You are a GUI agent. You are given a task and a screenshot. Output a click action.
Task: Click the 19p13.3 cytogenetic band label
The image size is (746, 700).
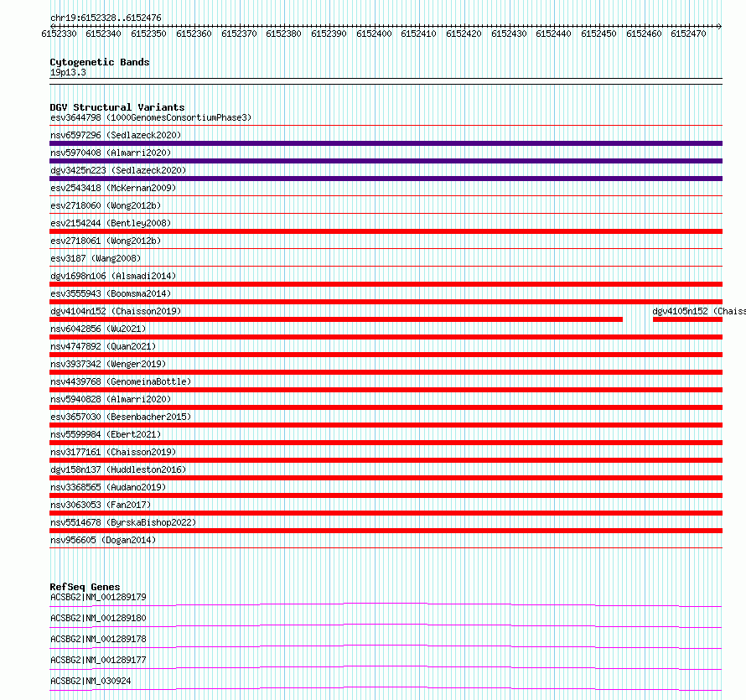[68, 72]
